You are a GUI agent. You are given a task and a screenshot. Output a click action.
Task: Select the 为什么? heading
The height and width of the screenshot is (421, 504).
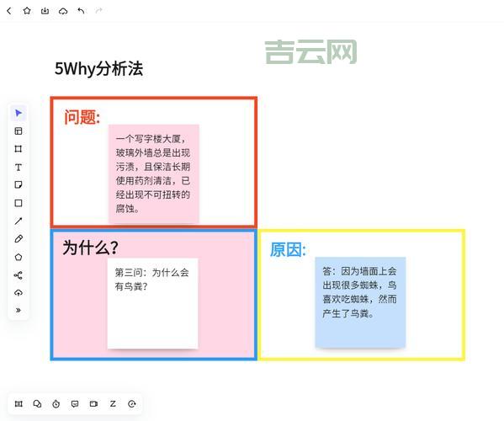[x=90, y=248]
